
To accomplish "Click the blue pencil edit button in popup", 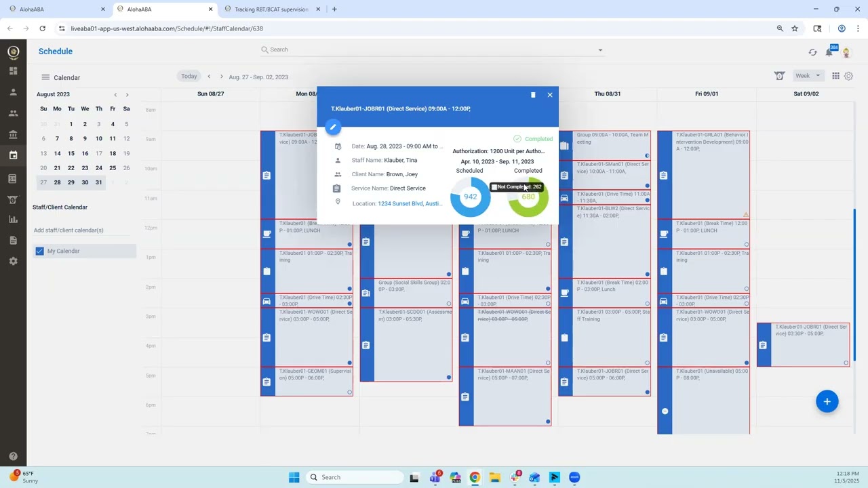I will pyautogui.click(x=332, y=127).
